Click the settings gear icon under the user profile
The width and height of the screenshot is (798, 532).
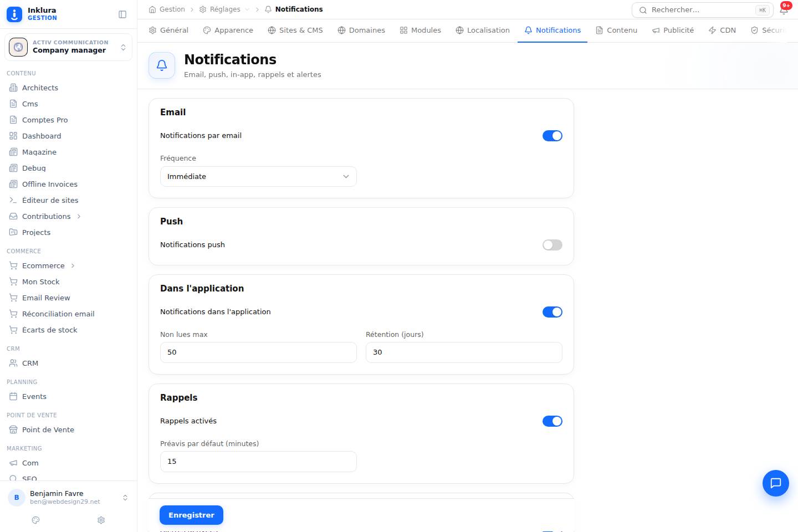[x=101, y=520]
